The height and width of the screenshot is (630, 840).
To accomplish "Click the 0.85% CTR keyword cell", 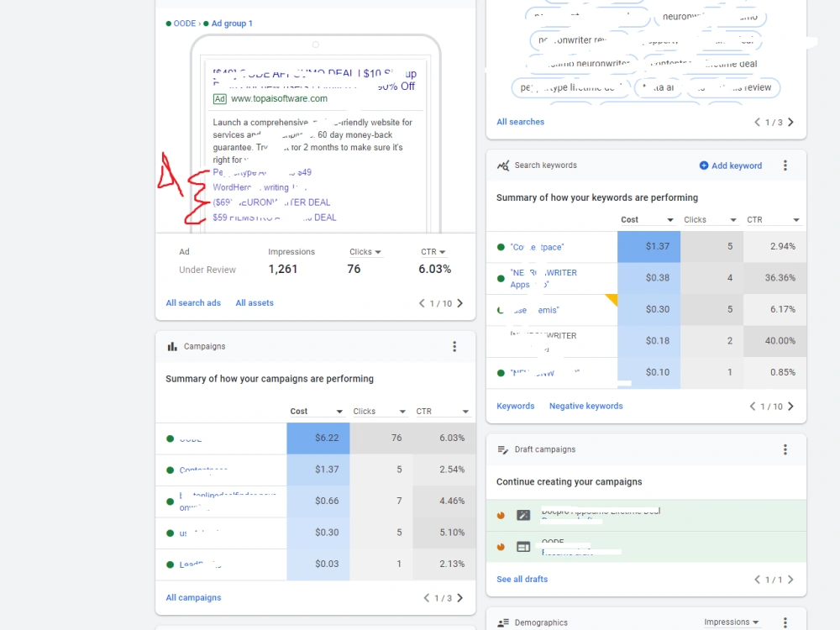I will pyautogui.click(x=774, y=373).
